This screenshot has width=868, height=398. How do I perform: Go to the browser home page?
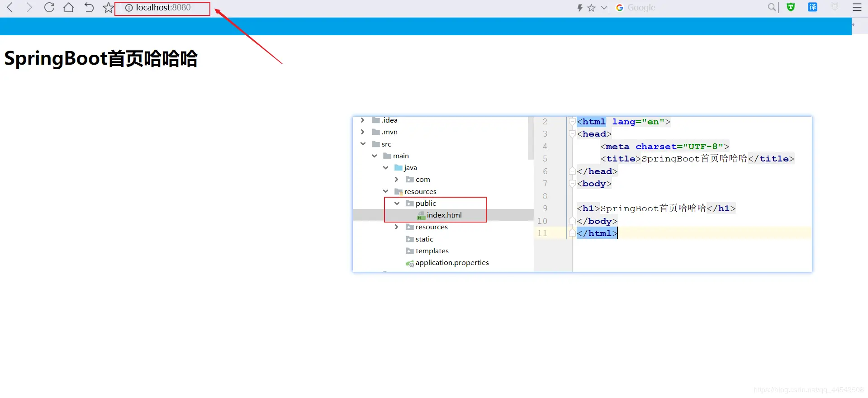click(69, 7)
